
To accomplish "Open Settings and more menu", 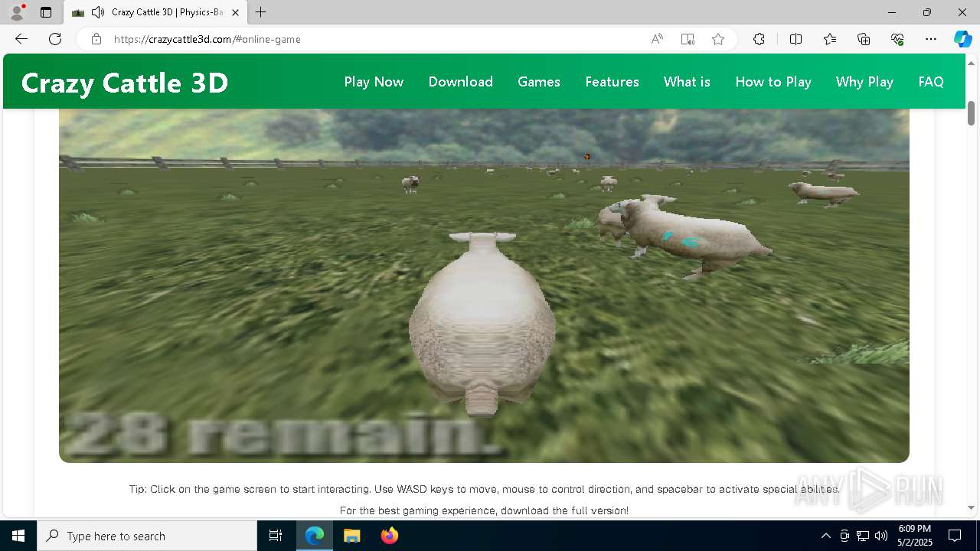I will pyautogui.click(x=931, y=39).
